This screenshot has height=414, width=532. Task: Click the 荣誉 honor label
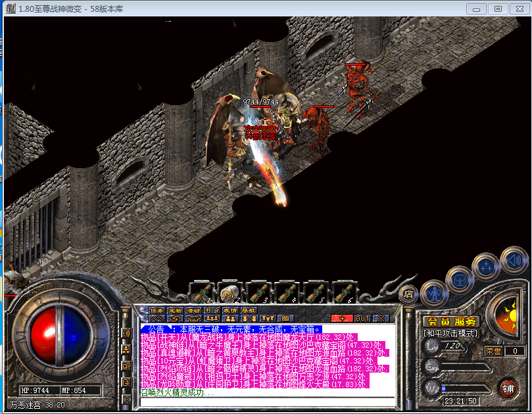tap(493, 351)
